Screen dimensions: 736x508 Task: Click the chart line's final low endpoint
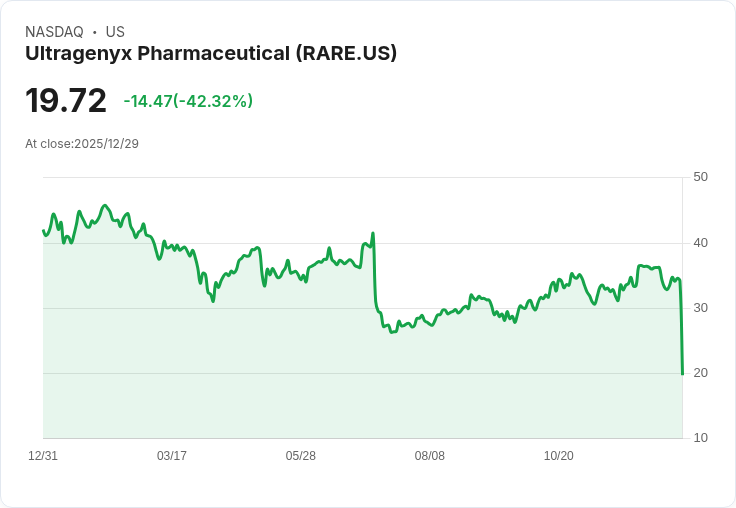[682, 374]
